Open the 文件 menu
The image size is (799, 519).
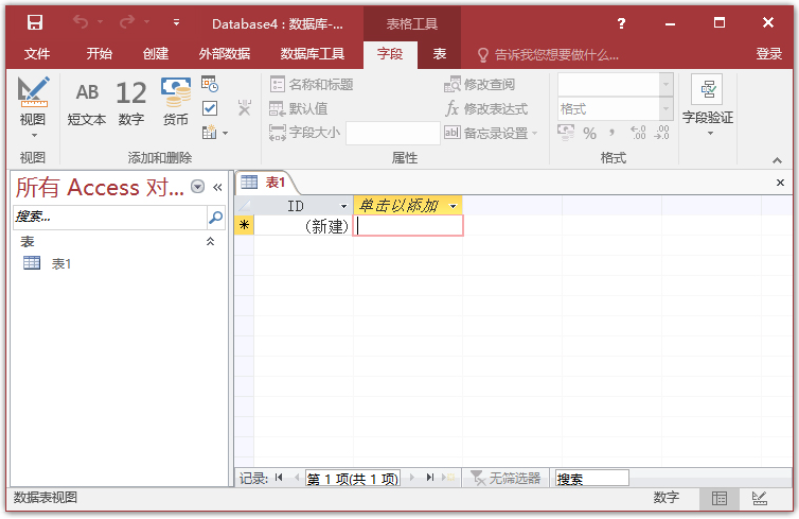pos(37,54)
